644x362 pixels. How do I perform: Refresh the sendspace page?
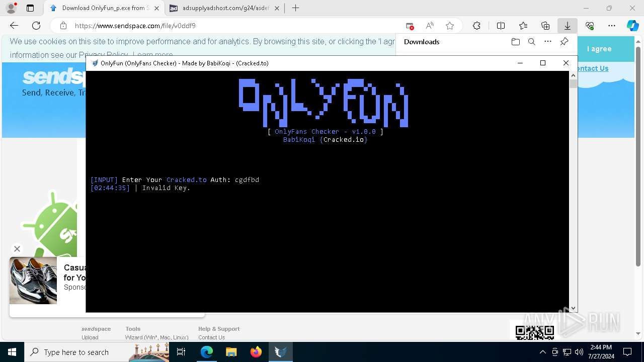click(x=36, y=26)
